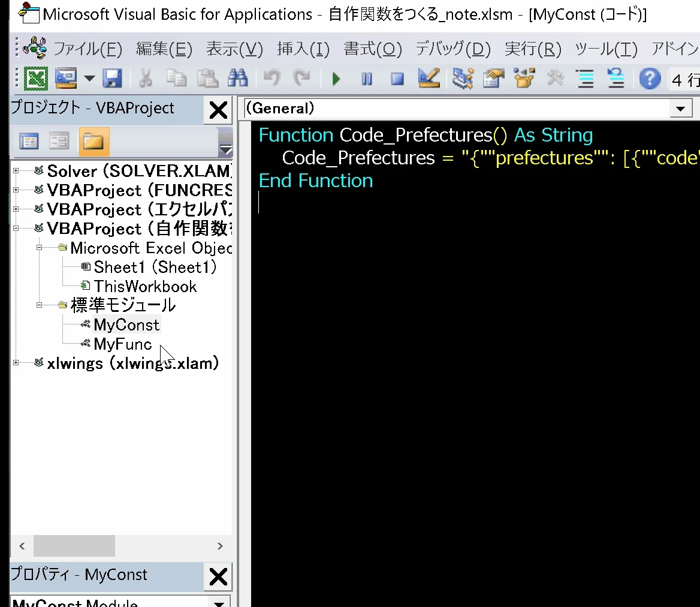This screenshot has width=700, height=607.
Task: Expand the Solver (SOLVER.XLAM) project node
Action: [x=16, y=170]
